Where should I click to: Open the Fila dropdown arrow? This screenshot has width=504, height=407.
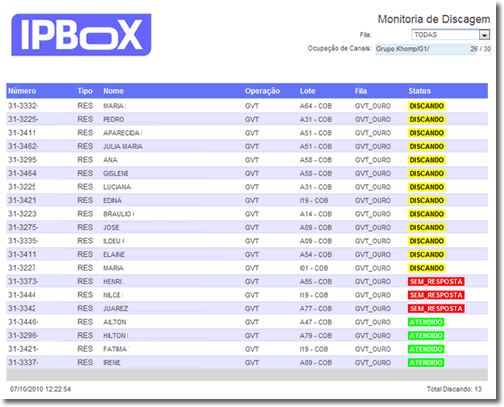click(x=484, y=35)
